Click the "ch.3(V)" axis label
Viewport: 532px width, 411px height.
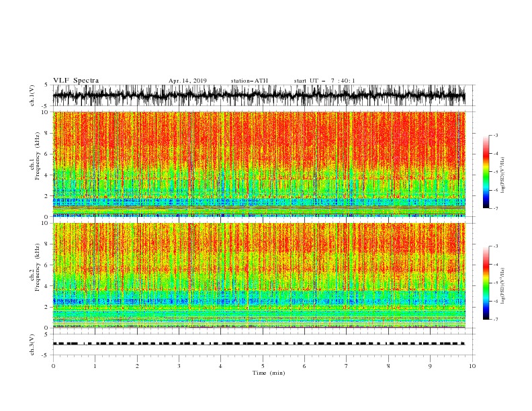tap(32, 345)
